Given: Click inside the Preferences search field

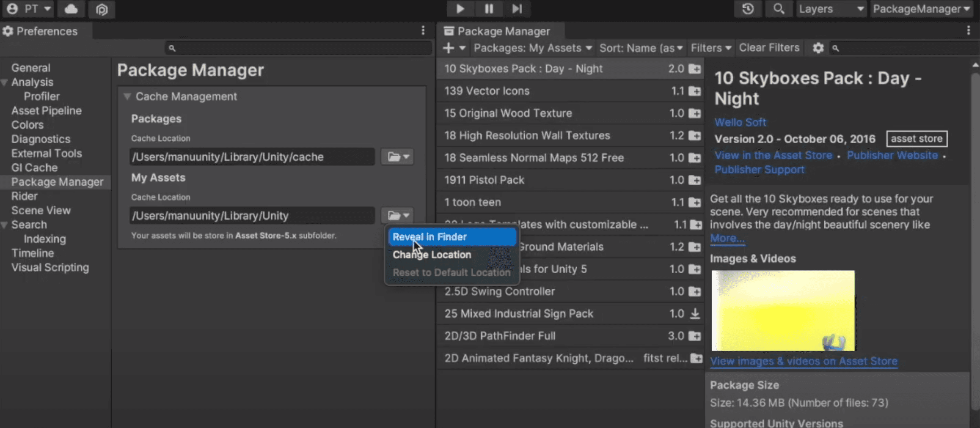Looking at the screenshot, I should tap(296, 48).
